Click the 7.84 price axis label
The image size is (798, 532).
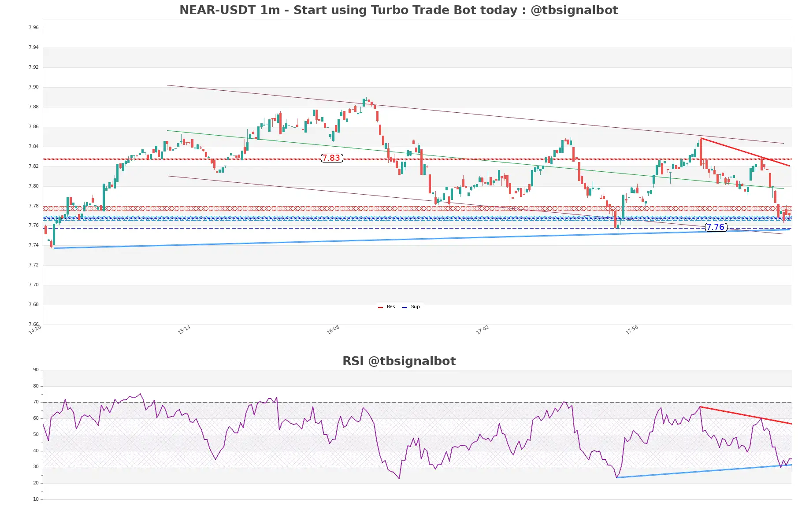(33, 146)
